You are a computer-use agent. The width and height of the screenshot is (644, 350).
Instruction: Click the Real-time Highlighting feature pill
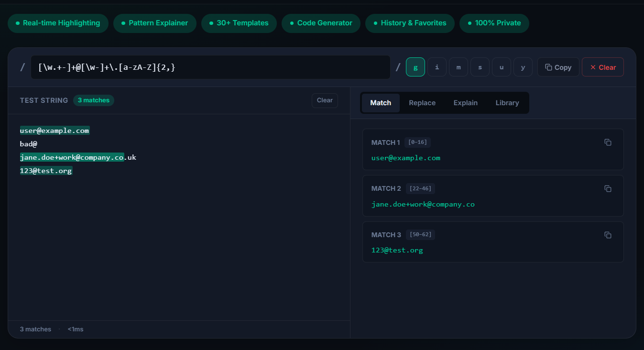click(58, 23)
